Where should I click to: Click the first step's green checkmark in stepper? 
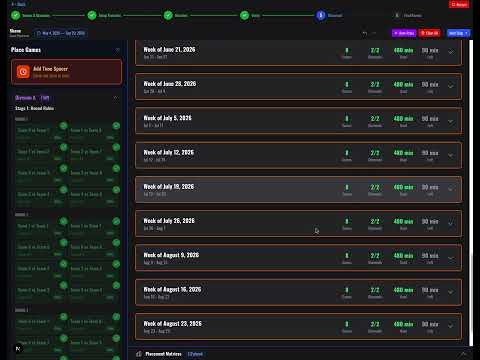click(16, 15)
